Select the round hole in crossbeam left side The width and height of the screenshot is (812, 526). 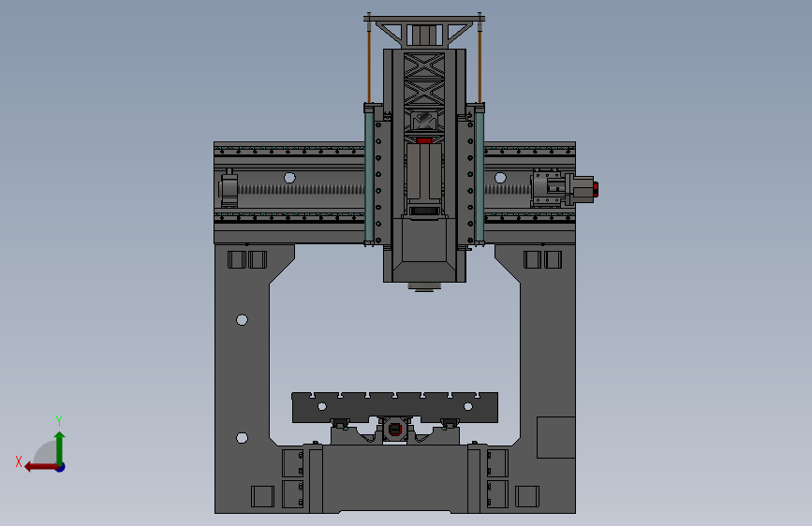coord(289,178)
